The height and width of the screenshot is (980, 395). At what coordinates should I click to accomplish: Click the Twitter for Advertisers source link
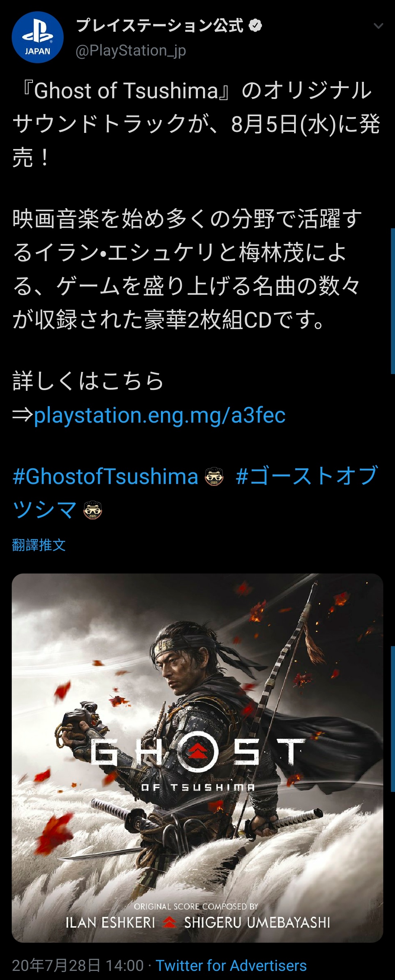(231, 965)
